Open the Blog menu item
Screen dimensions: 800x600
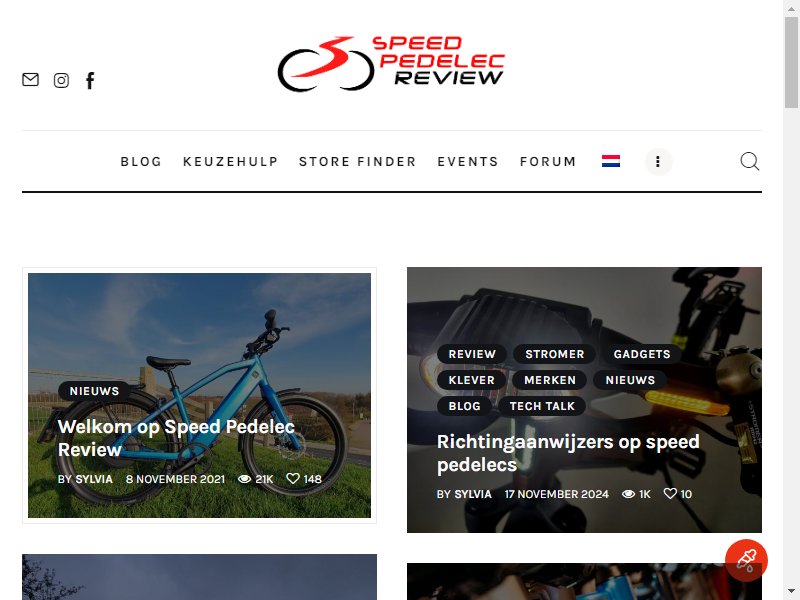(x=141, y=162)
